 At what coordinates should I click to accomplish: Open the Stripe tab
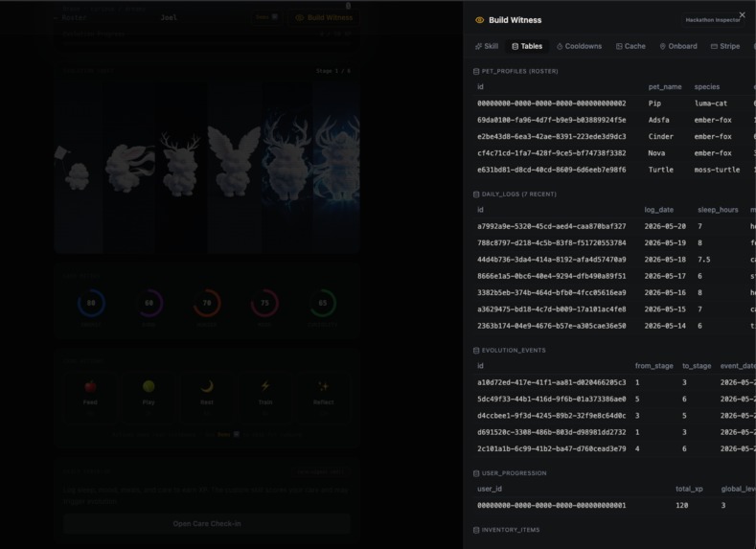[725, 46]
